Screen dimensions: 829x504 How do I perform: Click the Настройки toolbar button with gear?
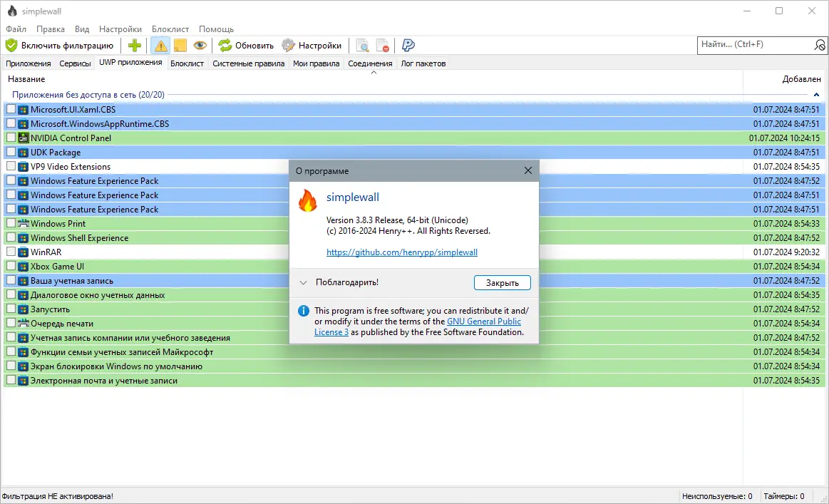311,46
